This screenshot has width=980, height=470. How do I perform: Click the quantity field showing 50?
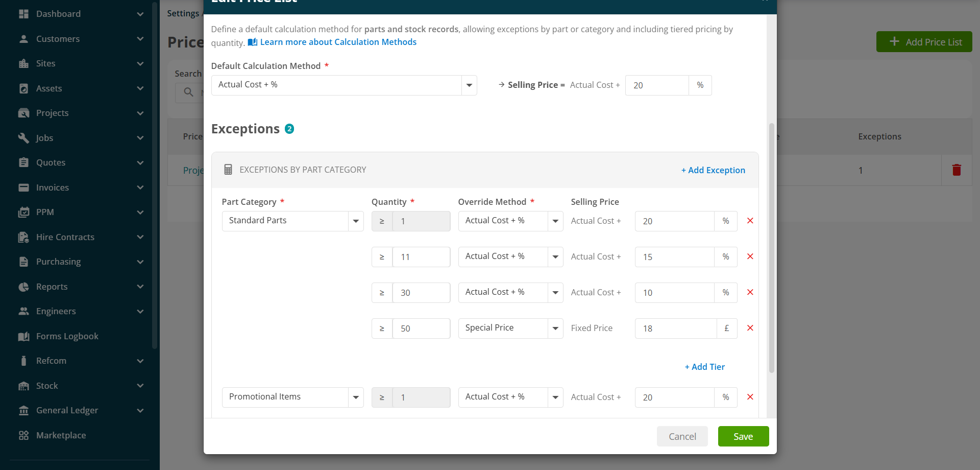point(421,328)
